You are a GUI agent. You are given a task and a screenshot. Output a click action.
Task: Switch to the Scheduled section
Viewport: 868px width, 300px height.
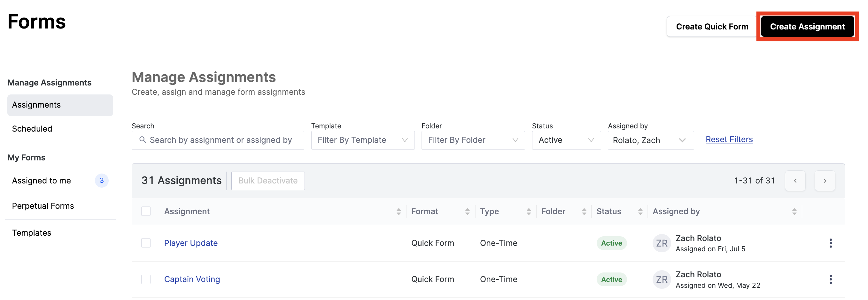[x=32, y=129]
